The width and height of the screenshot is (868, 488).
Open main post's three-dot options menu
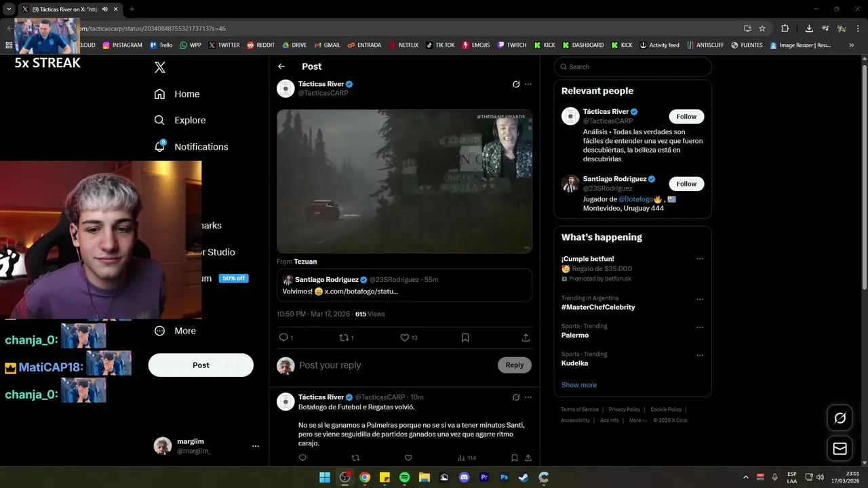528,84
